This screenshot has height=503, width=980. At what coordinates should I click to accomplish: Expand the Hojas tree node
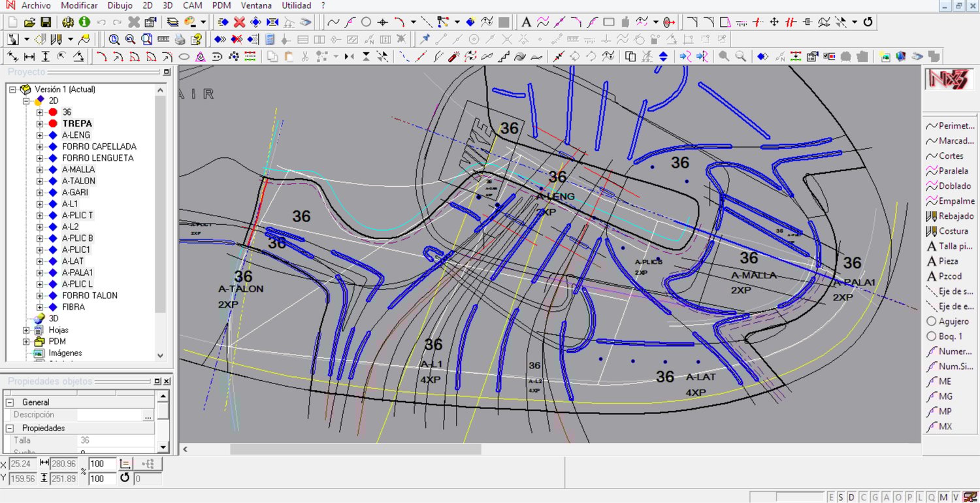pyautogui.click(x=27, y=330)
